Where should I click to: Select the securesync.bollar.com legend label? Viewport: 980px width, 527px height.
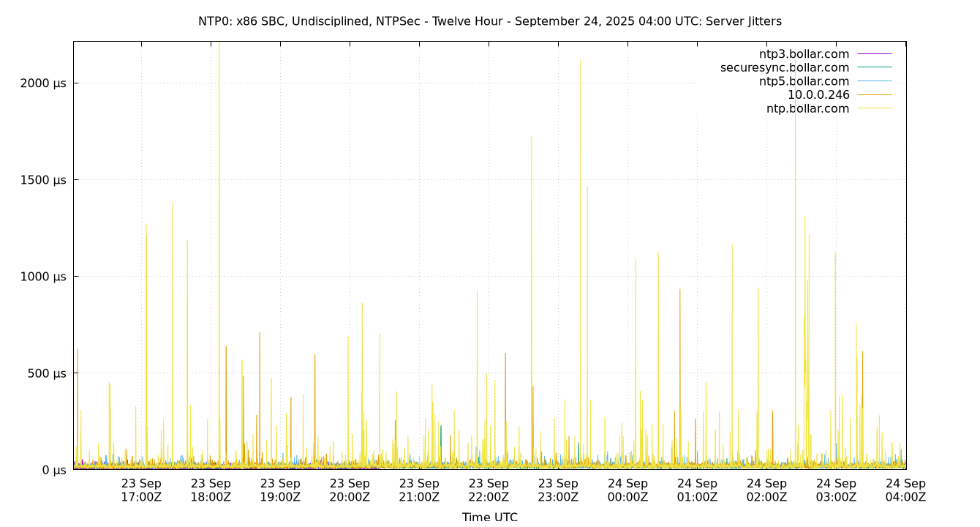784,68
